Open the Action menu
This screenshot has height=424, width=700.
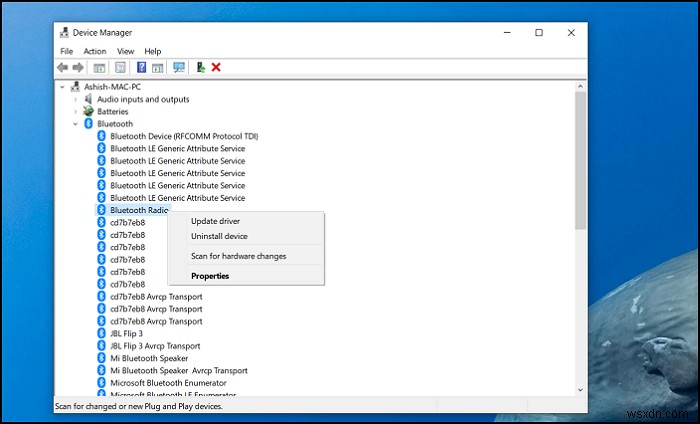click(95, 51)
